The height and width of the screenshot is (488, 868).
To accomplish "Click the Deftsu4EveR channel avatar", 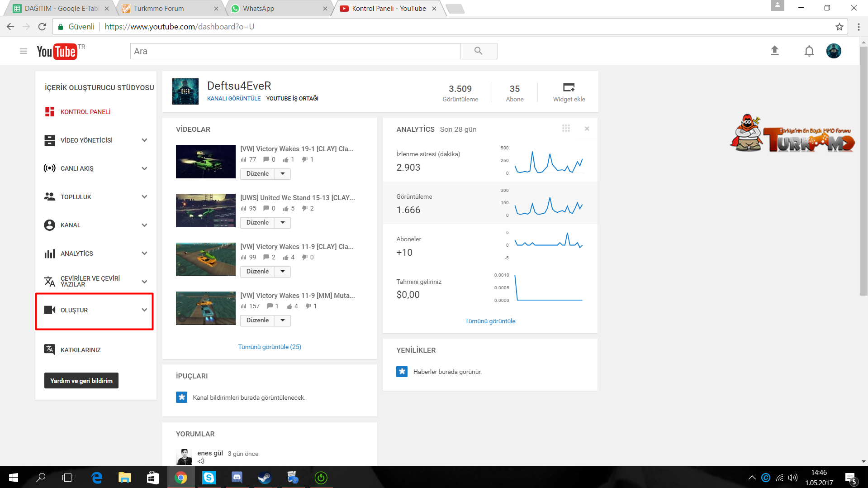I will [185, 91].
